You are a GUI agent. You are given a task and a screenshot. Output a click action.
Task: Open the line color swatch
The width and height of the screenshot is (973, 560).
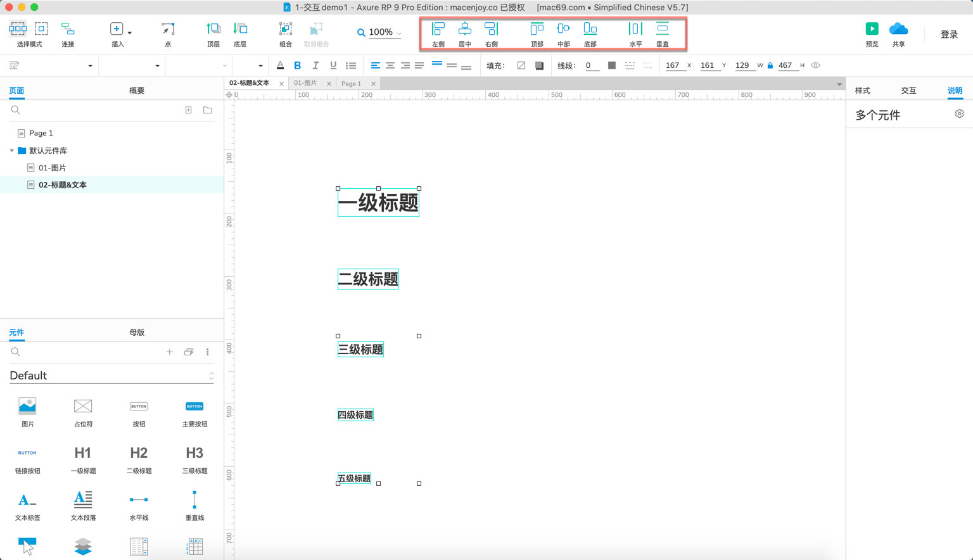click(x=612, y=65)
